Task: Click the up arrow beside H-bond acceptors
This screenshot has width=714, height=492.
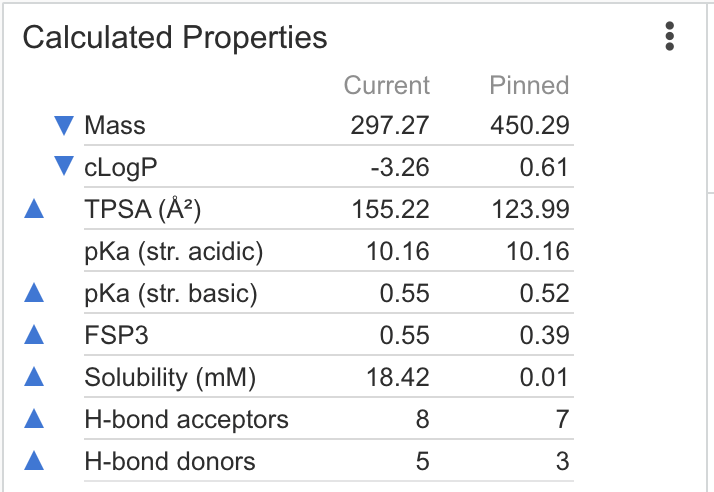Action: click(x=34, y=420)
